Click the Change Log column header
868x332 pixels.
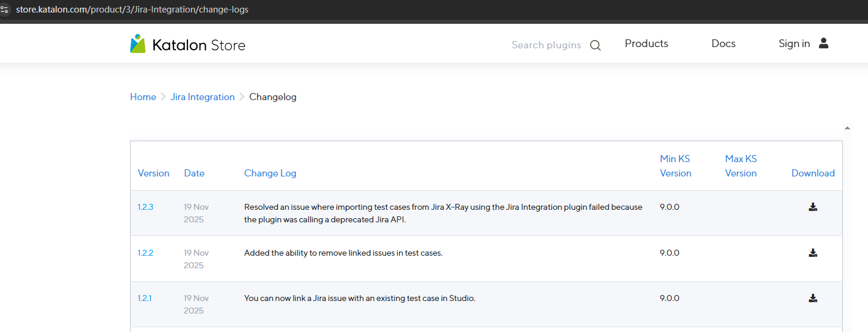pyautogui.click(x=270, y=173)
